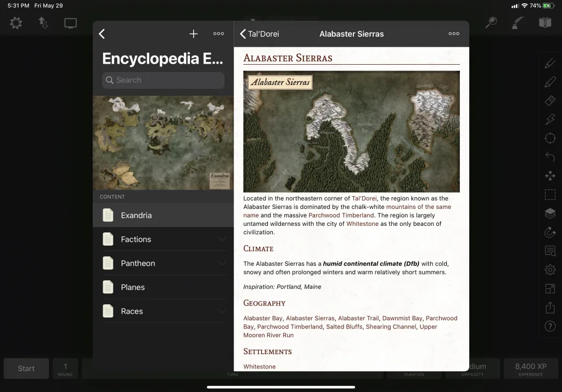
Task: Open the external screen display icon
Action: [70, 23]
